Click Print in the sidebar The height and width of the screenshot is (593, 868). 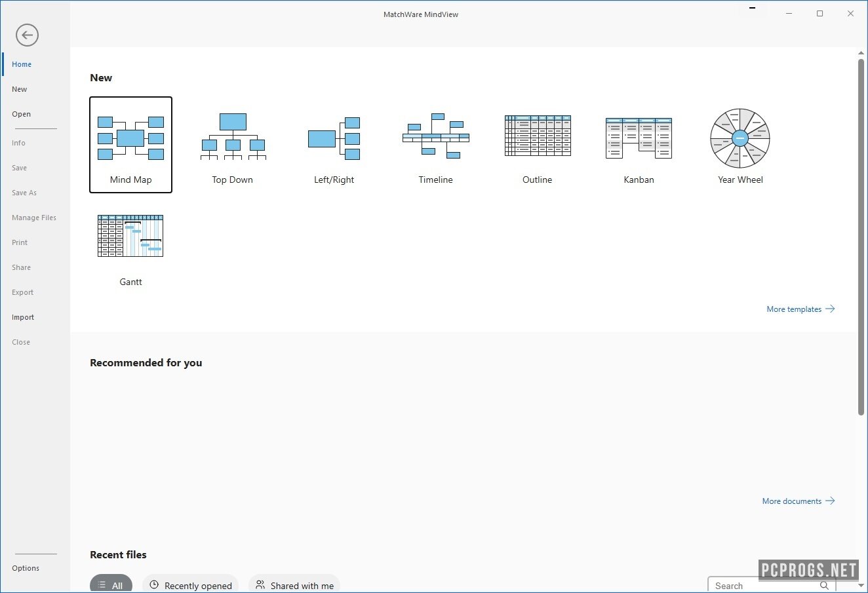coord(20,242)
